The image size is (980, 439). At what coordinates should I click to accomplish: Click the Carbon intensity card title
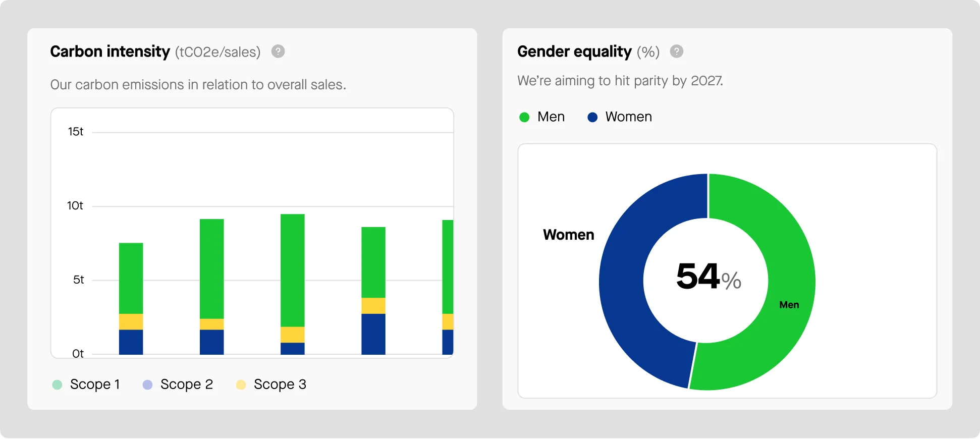[x=110, y=51]
